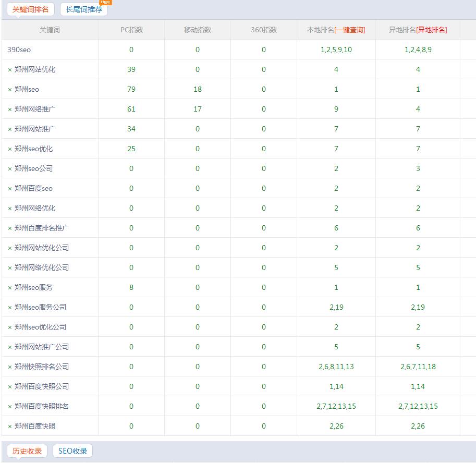Click the red 异地排名 link in header
The width and height of the screenshot is (476, 463).
(x=432, y=30)
